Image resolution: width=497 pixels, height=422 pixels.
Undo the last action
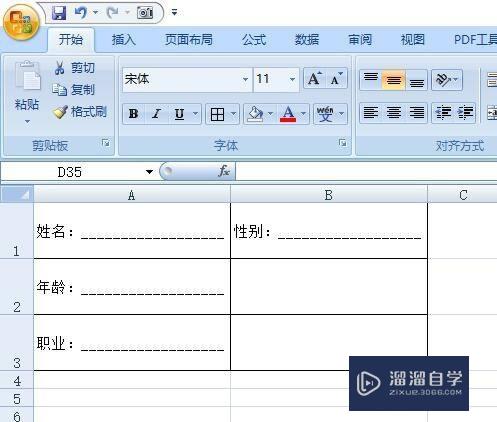click(80, 13)
